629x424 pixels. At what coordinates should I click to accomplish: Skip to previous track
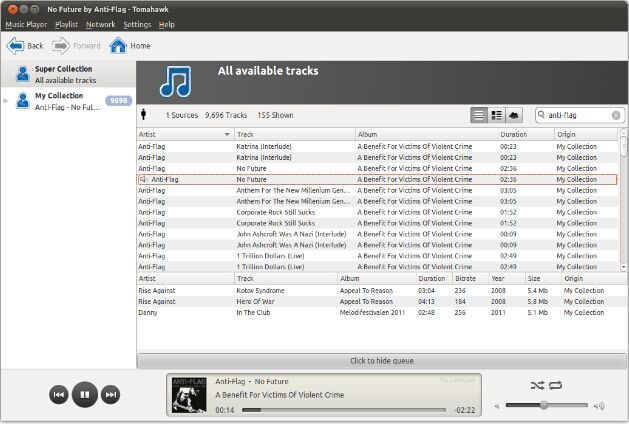(x=59, y=395)
